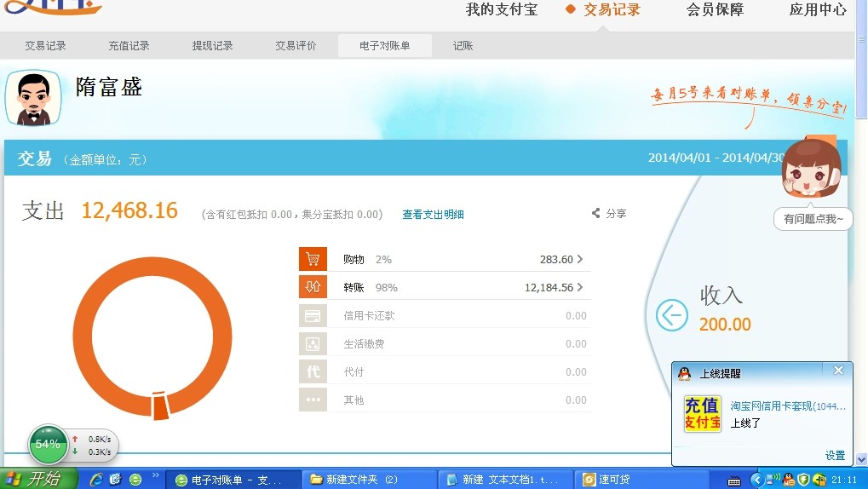This screenshot has height=489, width=868.
Task: Click the QQ penguin tray icon
Action: tap(789, 480)
